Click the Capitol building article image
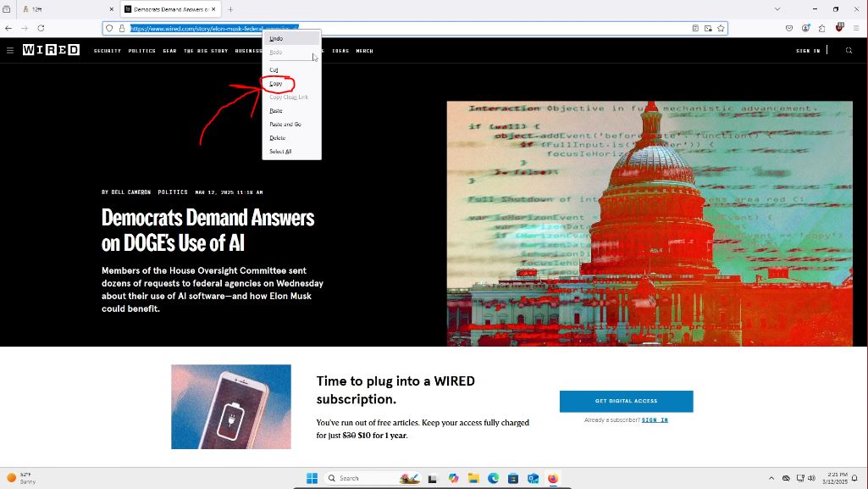The image size is (868, 489). point(650,224)
